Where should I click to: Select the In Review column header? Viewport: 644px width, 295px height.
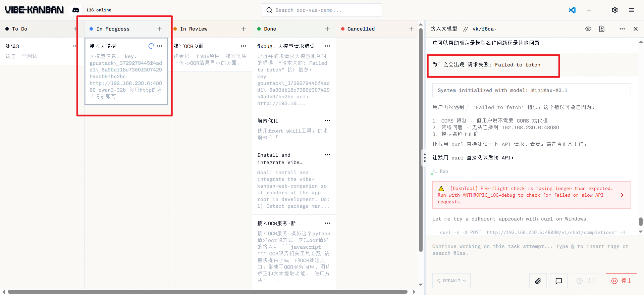pos(194,29)
